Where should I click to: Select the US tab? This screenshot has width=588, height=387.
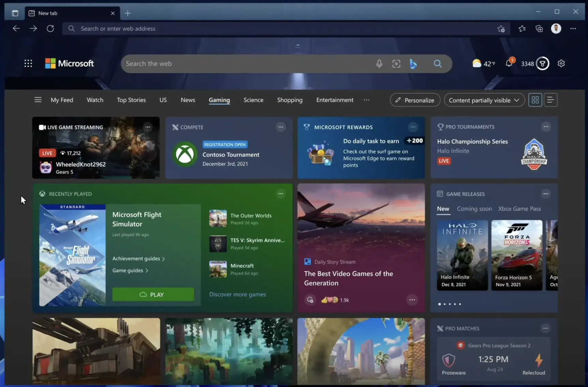(x=163, y=100)
